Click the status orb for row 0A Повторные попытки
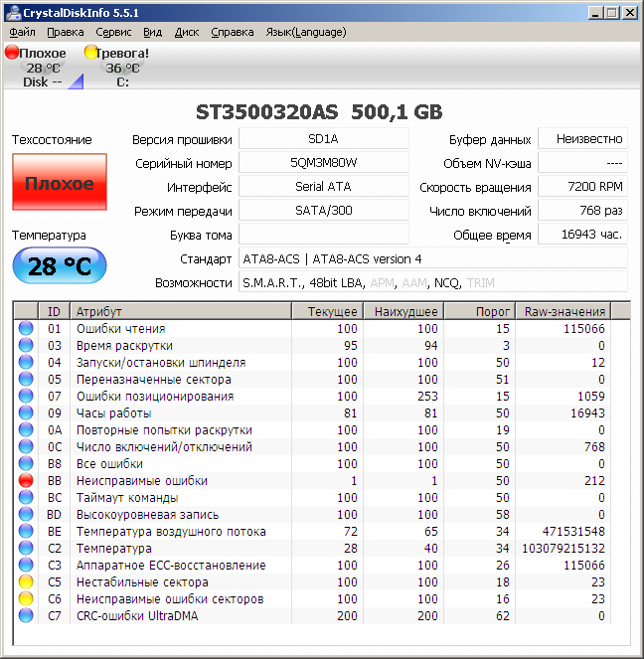 [x=26, y=429]
